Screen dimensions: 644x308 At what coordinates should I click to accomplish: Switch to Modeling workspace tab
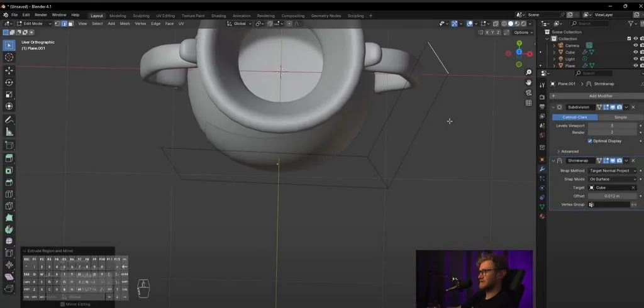pos(118,16)
